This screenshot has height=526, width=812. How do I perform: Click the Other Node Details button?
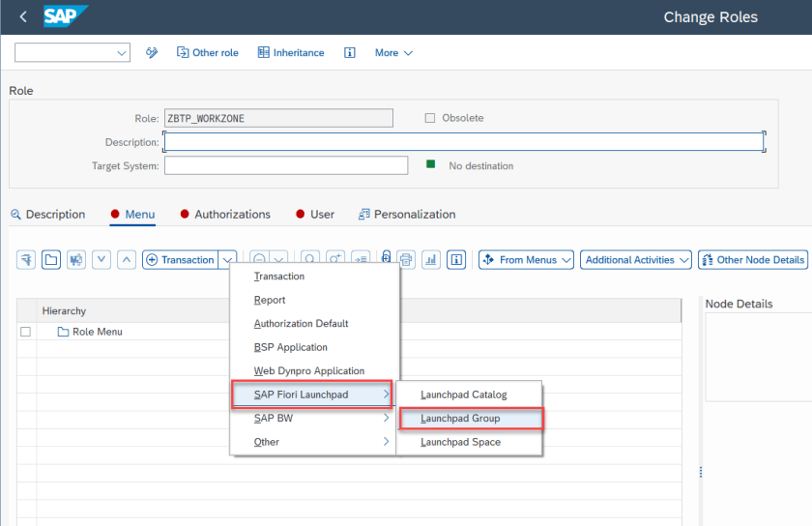coord(753,260)
